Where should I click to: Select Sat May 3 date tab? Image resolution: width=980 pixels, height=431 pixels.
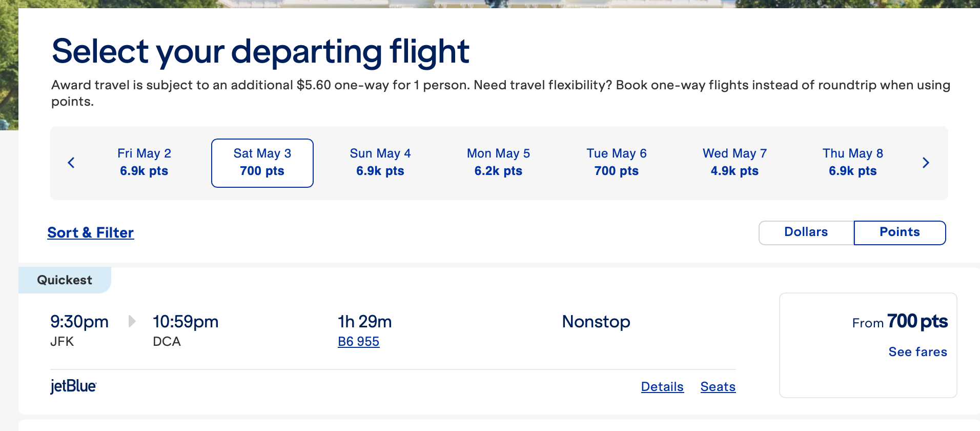coord(262,163)
